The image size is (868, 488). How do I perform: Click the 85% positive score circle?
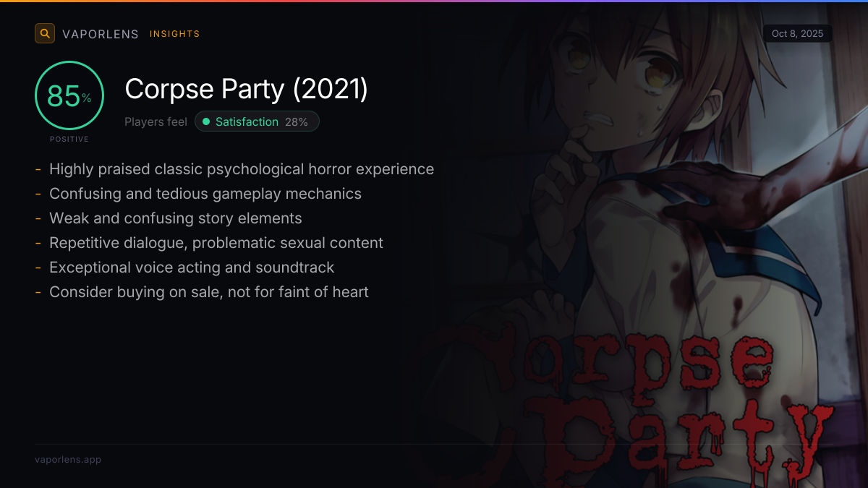[69, 95]
